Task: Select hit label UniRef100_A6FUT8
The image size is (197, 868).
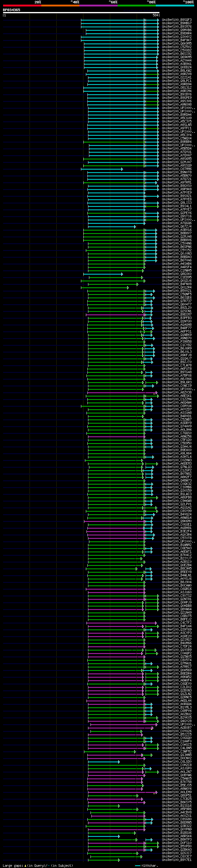Action: click(x=177, y=369)
